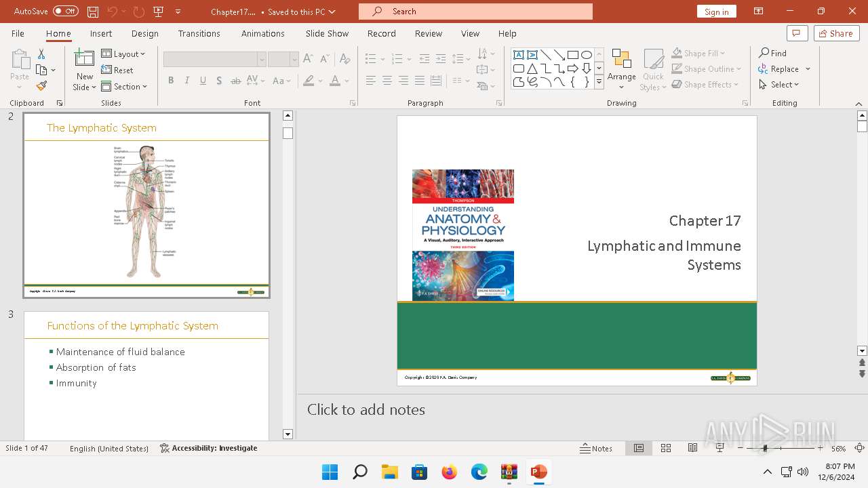Image resolution: width=868 pixels, height=488 pixels.
Task: Open Ribbon Display Options icon
Action: point(759,12)
